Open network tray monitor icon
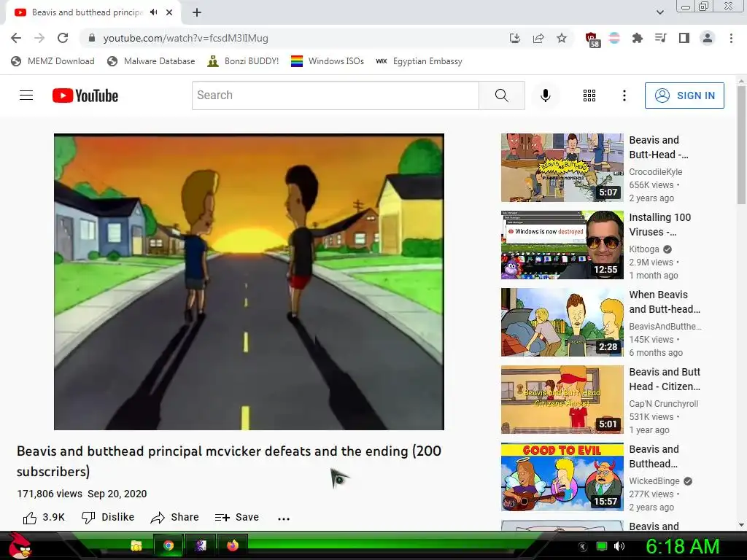This screenshot has height=560, width=747. (x=602, y=546)
